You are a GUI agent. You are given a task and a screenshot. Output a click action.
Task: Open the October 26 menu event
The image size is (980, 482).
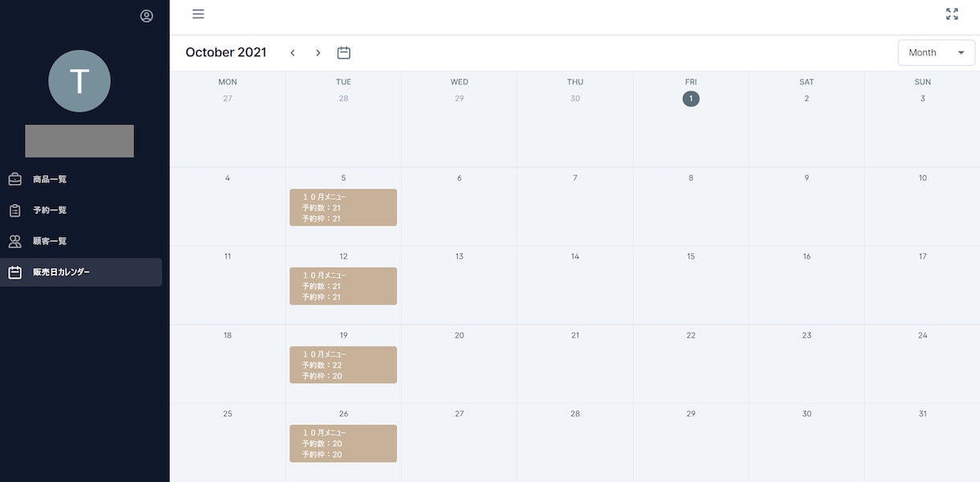point(343,443)
